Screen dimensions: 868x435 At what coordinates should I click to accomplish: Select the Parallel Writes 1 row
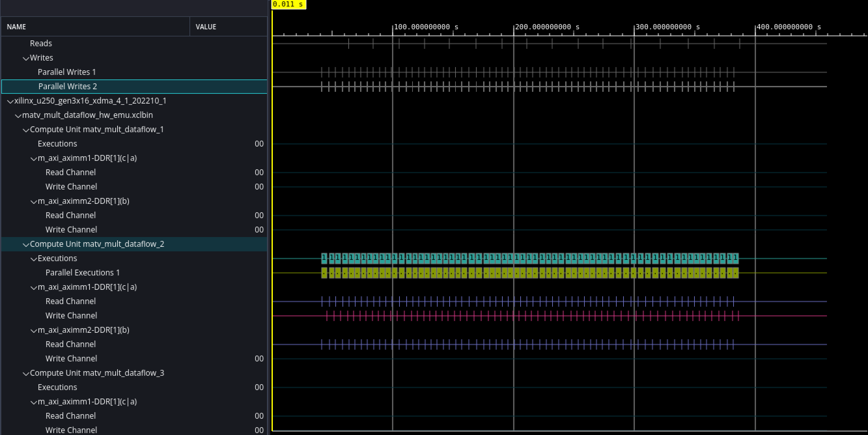pyautogui.click(x=134, y=72)
